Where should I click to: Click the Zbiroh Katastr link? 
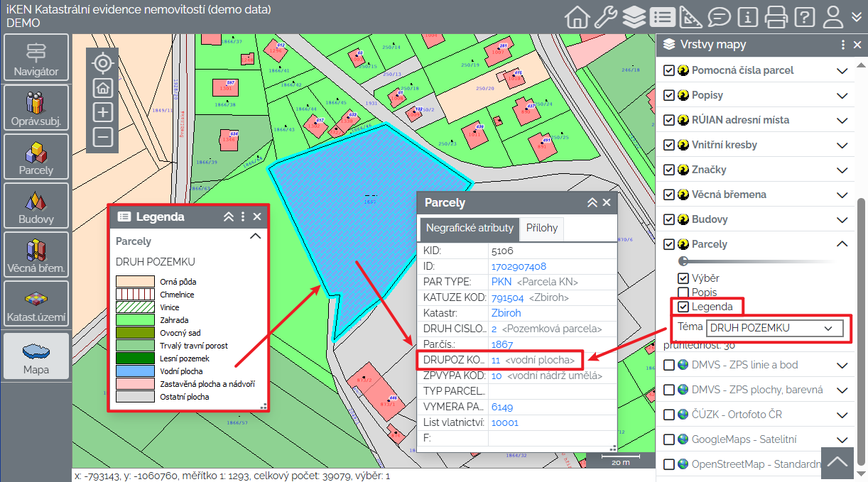(506, 312)
